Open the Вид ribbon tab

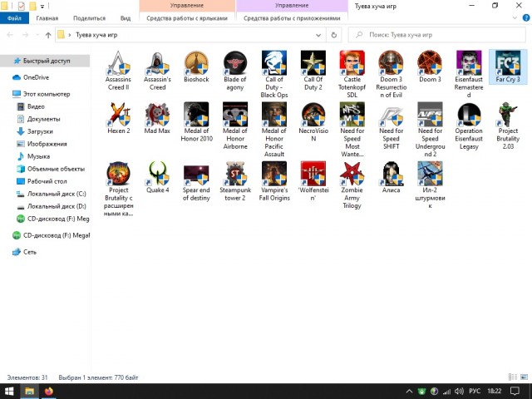point(126,18)
